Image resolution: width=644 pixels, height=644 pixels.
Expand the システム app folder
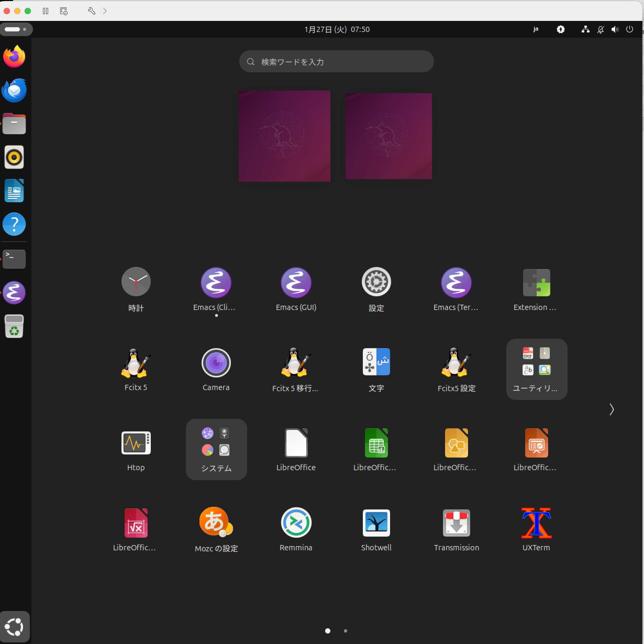point(216,449)
